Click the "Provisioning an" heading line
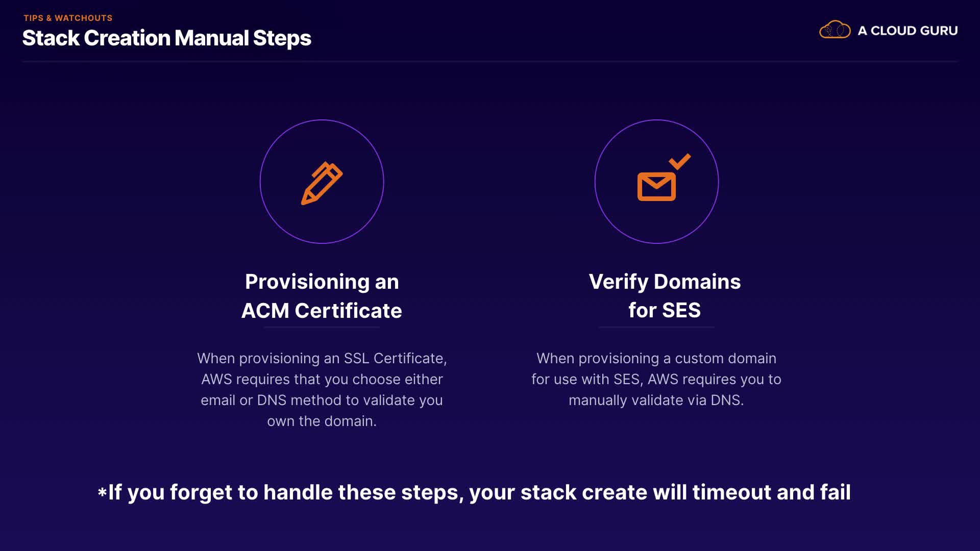The width and height of the screenshot is (980, 551). tap(322, 282)
